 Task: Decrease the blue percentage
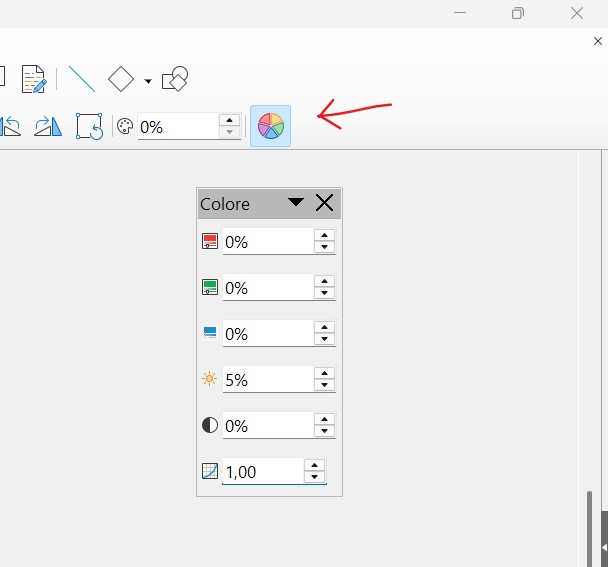click(325, 339)
